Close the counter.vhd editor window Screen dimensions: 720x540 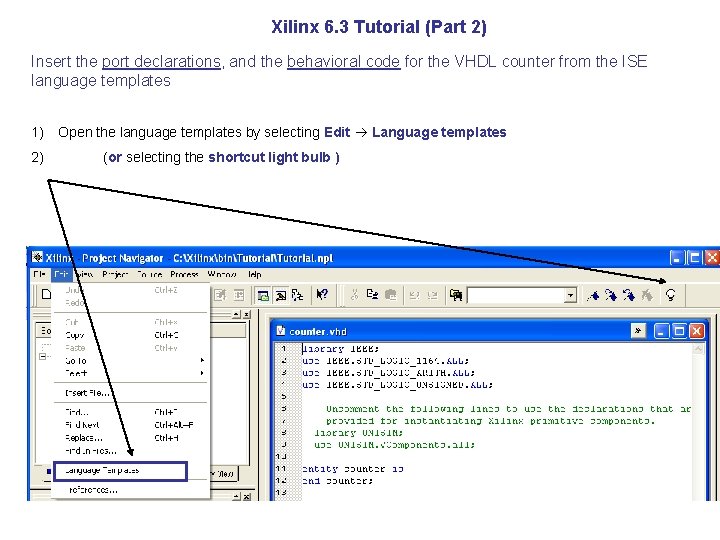pyautogui.click(x=697, y=331)
